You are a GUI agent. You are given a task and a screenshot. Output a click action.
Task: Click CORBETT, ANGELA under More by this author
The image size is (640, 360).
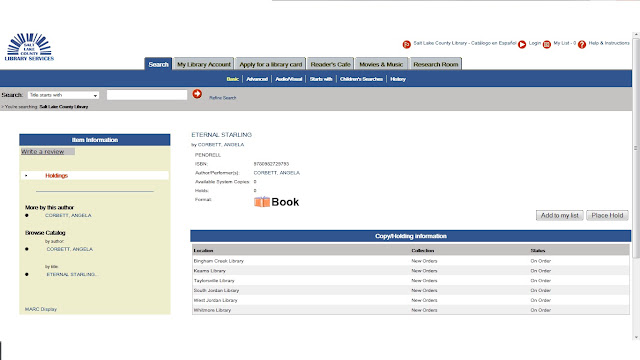pos(68,215)
